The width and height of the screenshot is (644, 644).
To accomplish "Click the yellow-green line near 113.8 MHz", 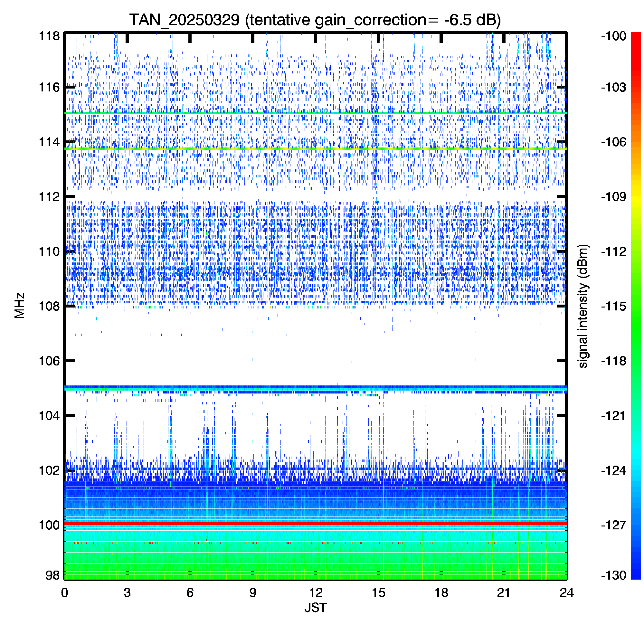I will point(315,149).
